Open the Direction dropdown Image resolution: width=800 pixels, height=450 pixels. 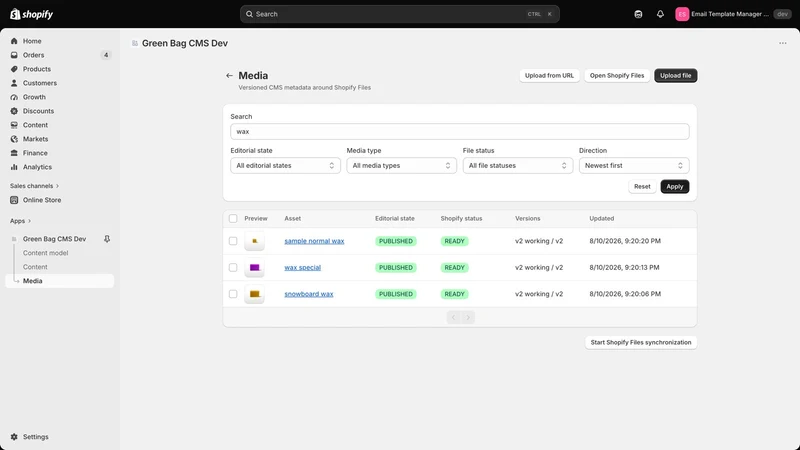(634, 165)
